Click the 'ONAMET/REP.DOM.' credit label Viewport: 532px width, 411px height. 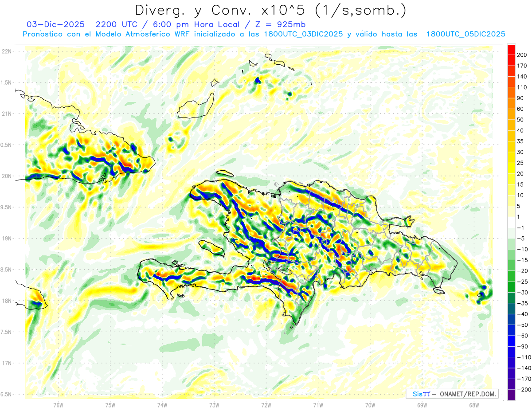click(467, 394)
